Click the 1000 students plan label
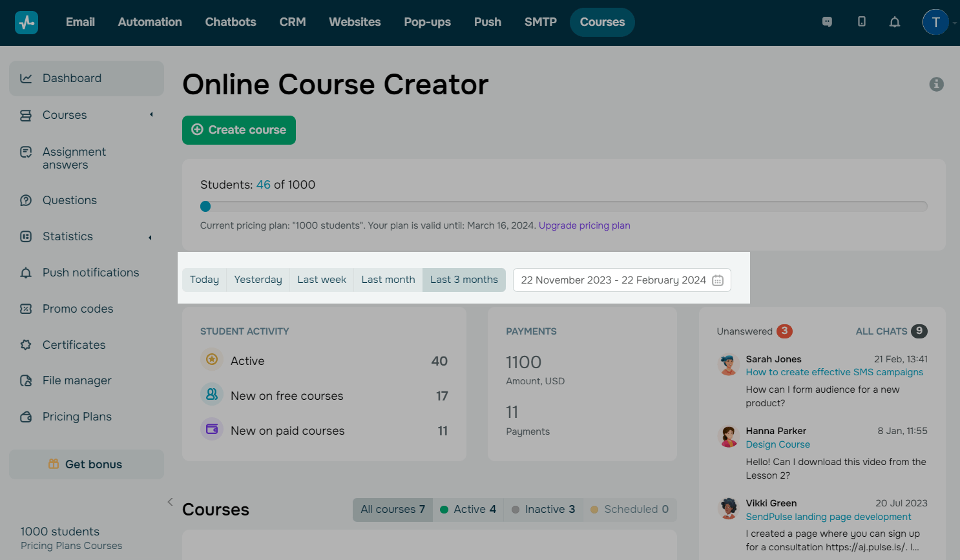The width and height of the screenshot is (960, 560). tap(60, 532)
